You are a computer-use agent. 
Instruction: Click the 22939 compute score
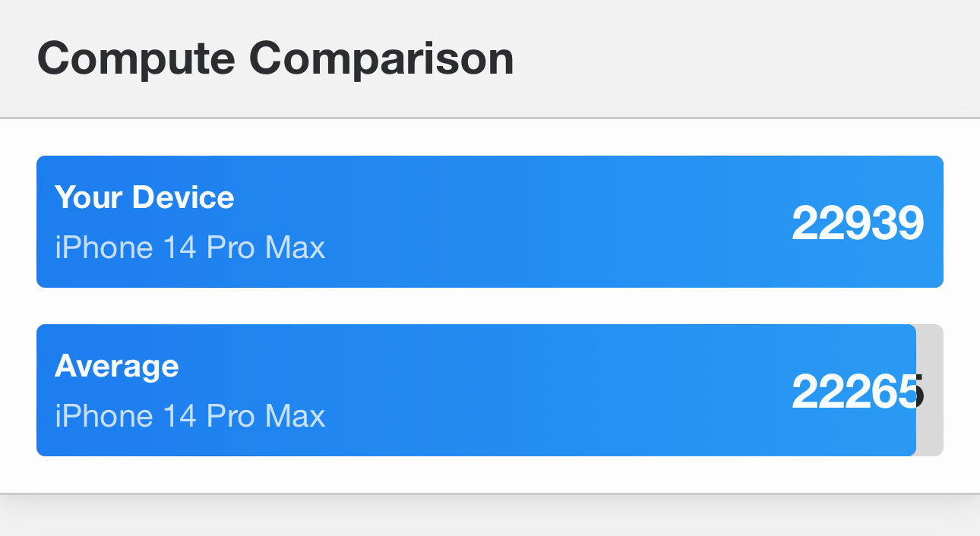click(x=857, y=223)
